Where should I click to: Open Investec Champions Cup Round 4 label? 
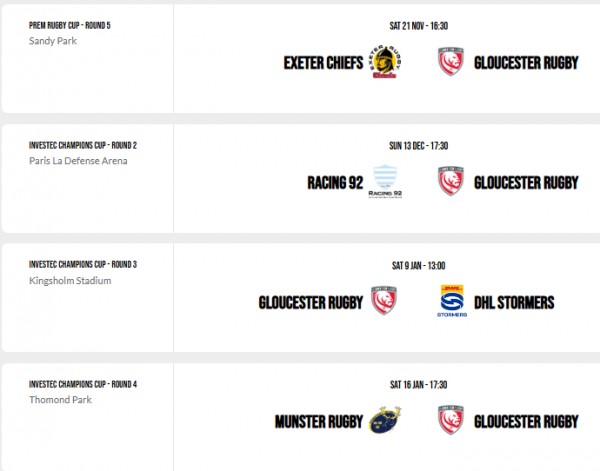(x=83, y=384)
